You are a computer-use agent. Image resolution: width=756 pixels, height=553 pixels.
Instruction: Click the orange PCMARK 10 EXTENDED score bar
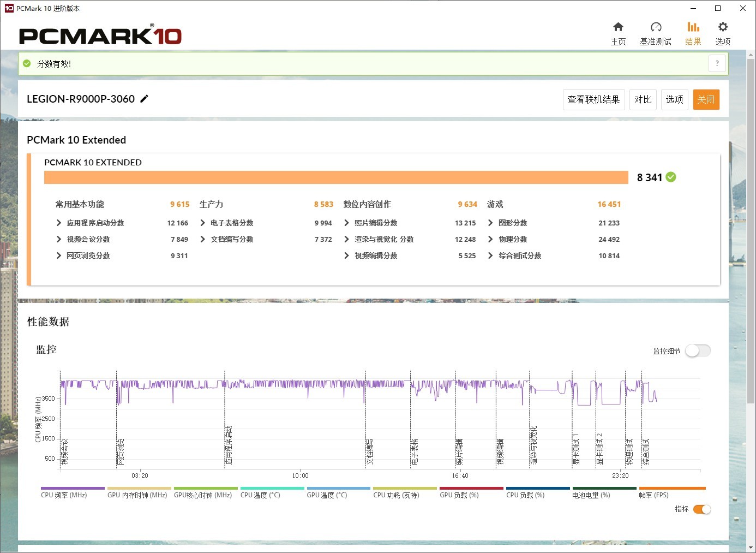click(x=336, y=177)
